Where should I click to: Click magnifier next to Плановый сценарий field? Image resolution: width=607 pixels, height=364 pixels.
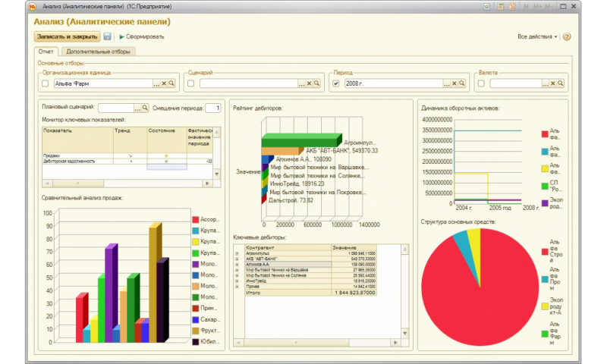click(x=146, y=108)
